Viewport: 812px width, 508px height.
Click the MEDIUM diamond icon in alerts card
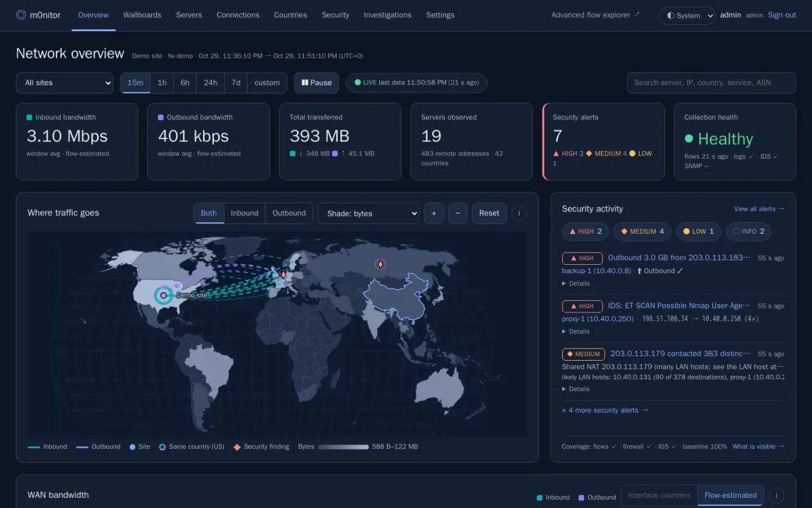click(589, 154)
